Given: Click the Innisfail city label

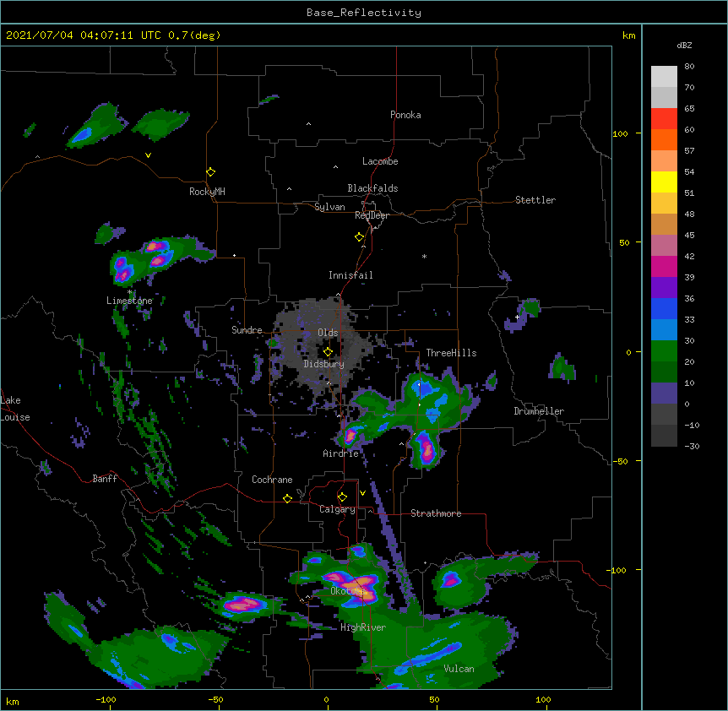Looking at the screenshot, I should click(350, 275).
